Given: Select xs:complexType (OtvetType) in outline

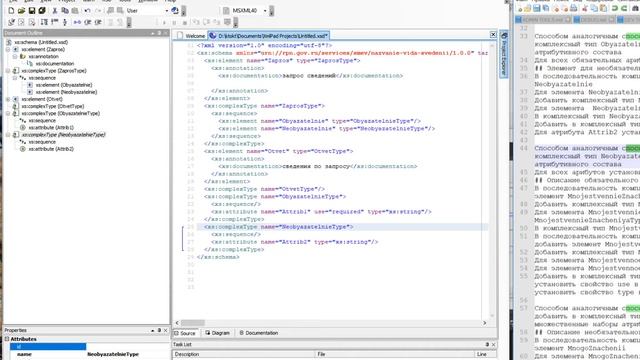Looking at the screenshot, I should [53, 106].
